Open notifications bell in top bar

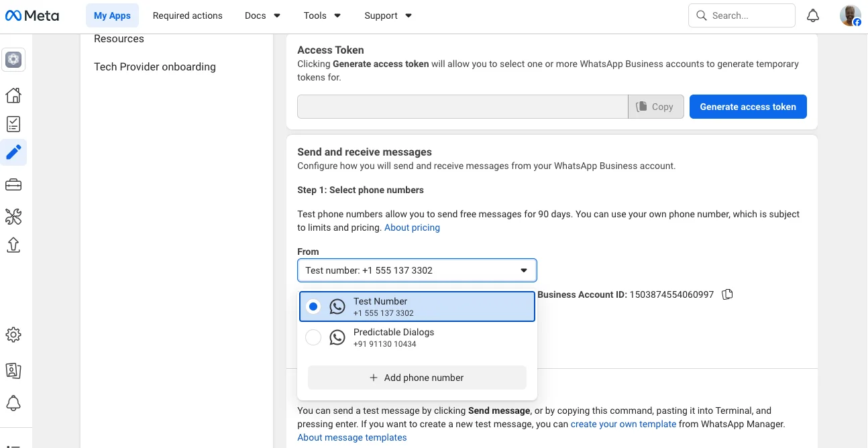coord(813,15)
